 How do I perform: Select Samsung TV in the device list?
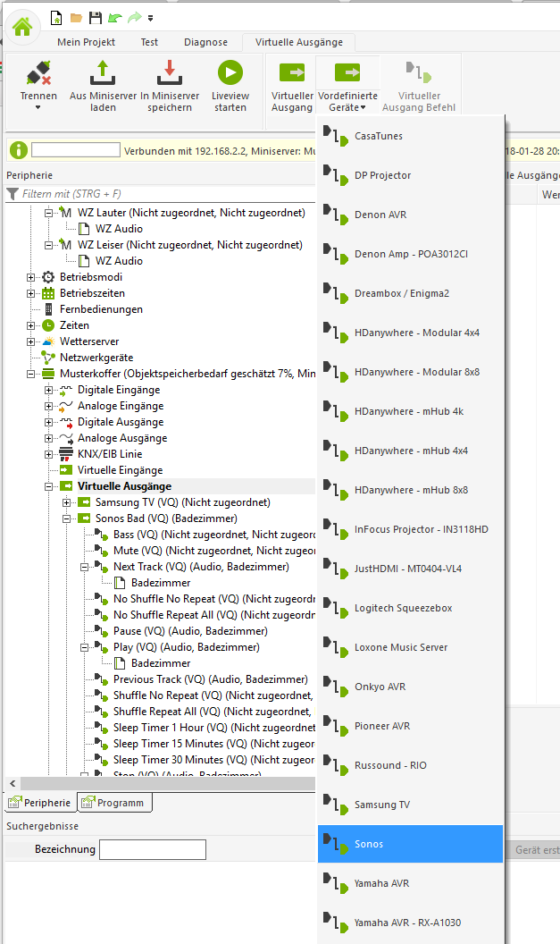tap(410, 805)
